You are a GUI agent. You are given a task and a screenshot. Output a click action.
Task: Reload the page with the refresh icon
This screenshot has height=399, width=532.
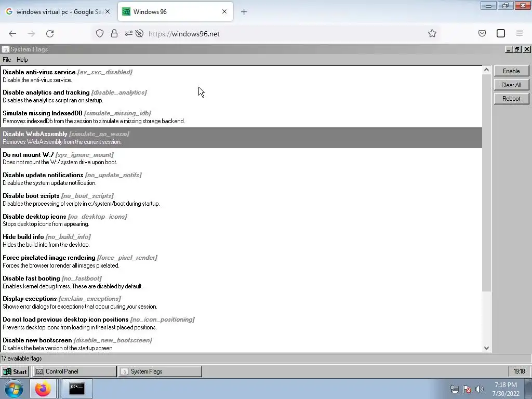pyautogui.click(x=50, y=34)
